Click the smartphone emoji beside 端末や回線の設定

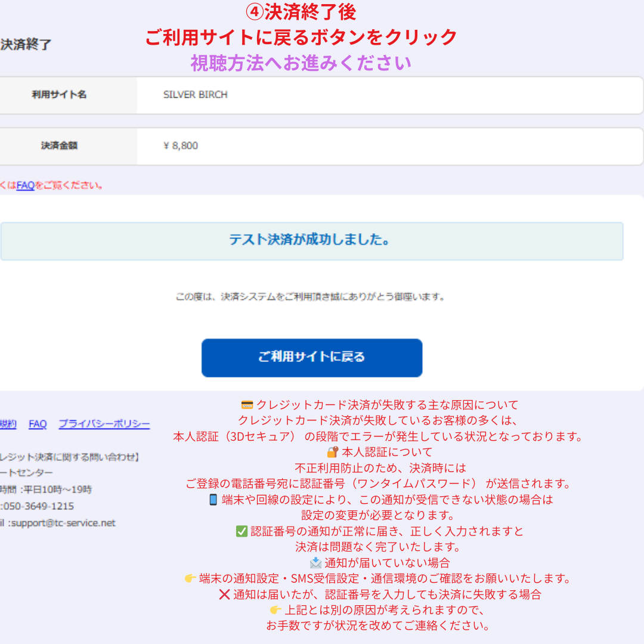pos(213,500)
